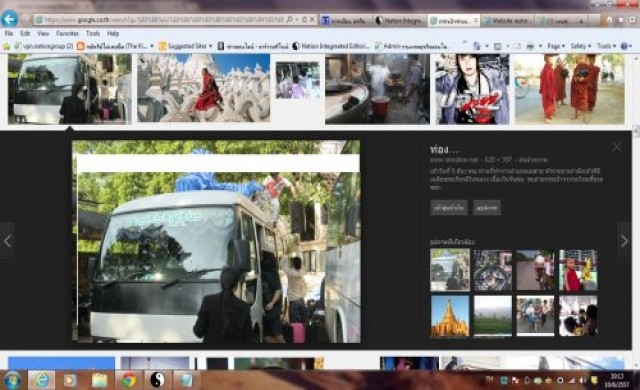Screen dimensions: 640x390
Task: Open the Nation Integrated Edition bookmark
Action: point(331,46)
